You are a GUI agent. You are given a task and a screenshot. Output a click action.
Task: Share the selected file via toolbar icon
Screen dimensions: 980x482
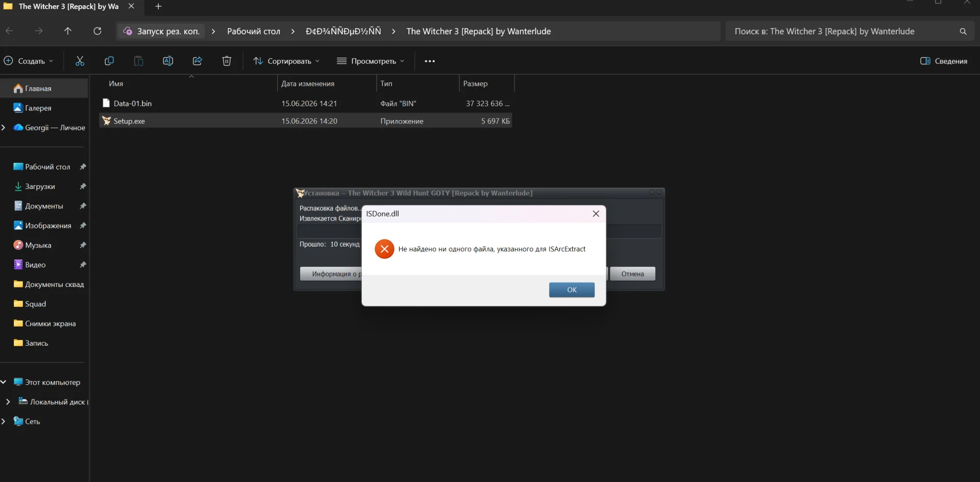198,61
